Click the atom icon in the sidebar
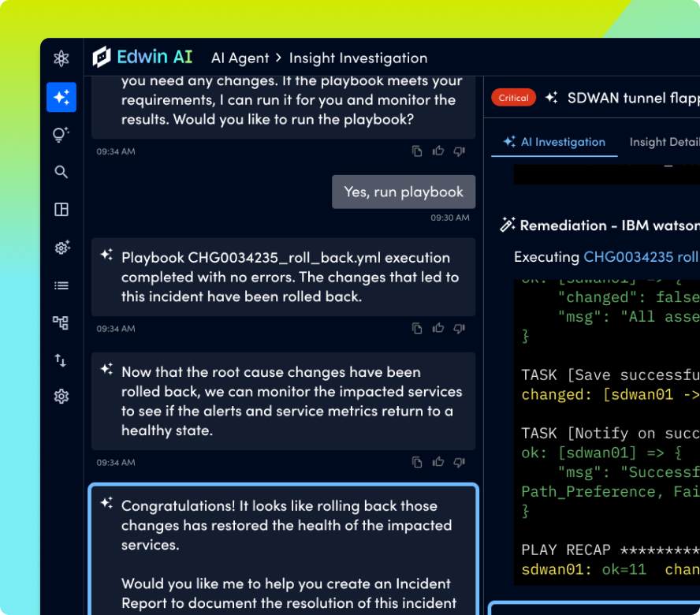The width and height of the screenshot is (700, 615). pos(61,58)
